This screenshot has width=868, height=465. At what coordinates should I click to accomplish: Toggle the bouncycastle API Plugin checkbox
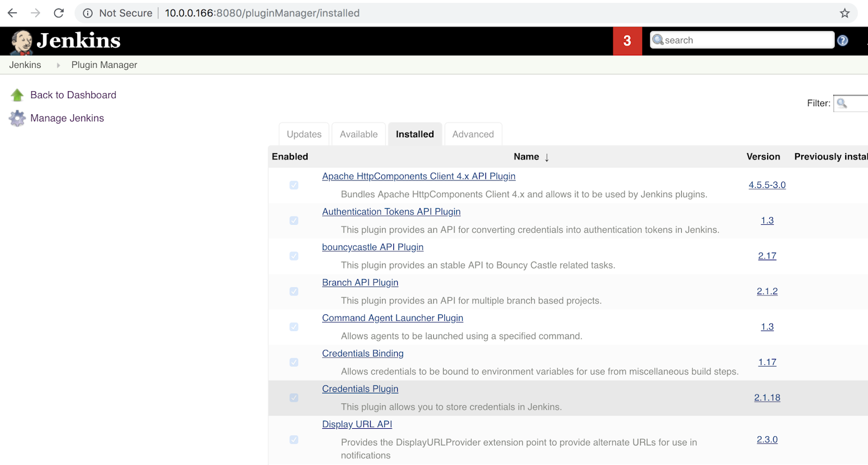click(x=294, y=256)
